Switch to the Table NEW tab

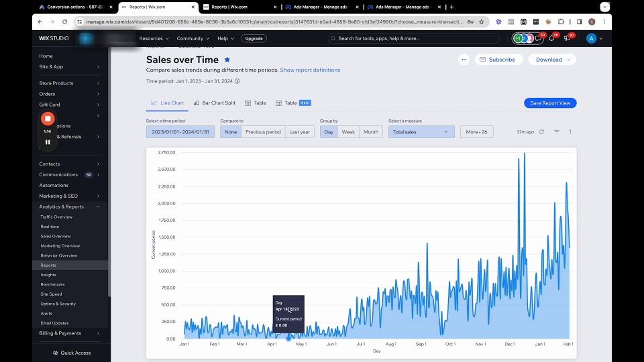click(293, 103)
